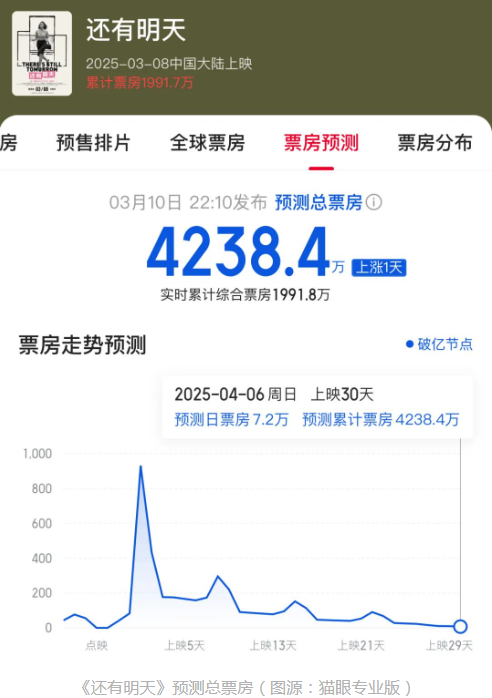Click the movie title 还有明天
This screenshot has height=698, width=492.
136,30
